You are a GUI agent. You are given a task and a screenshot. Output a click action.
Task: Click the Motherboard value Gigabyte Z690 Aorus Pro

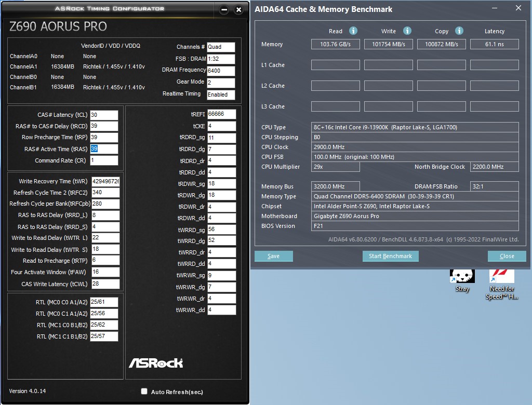pyautogui.click(x=415, y=216)
